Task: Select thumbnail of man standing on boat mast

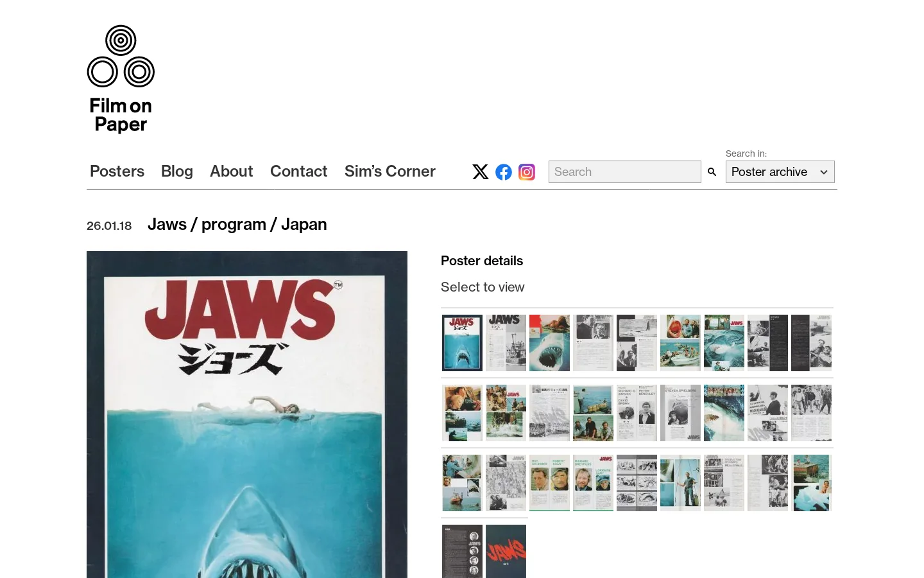Action: [680, 483]
